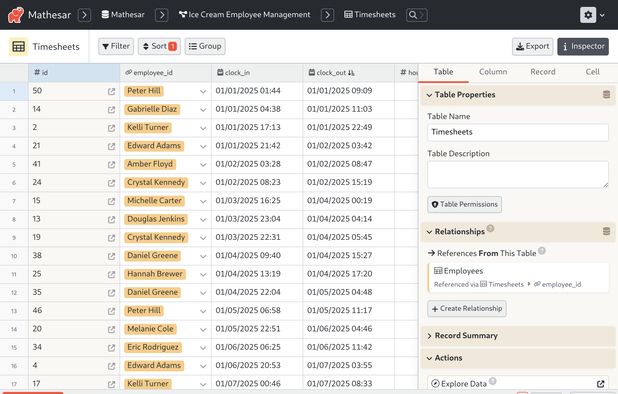Viewport: 618px width, 394px height.
Task: Open Table Permissions
Action: [465, 204]
